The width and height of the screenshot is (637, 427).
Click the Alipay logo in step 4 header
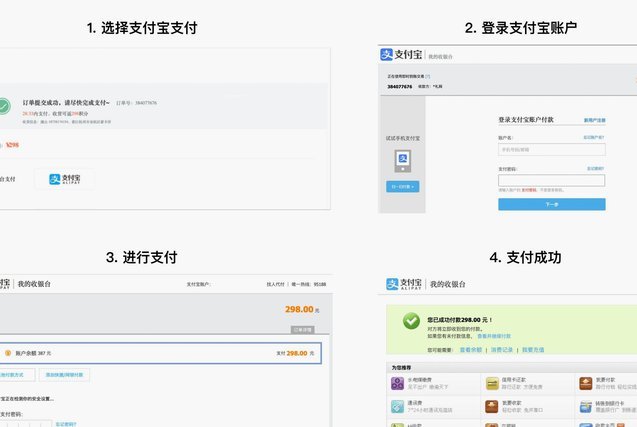[404, 284]
